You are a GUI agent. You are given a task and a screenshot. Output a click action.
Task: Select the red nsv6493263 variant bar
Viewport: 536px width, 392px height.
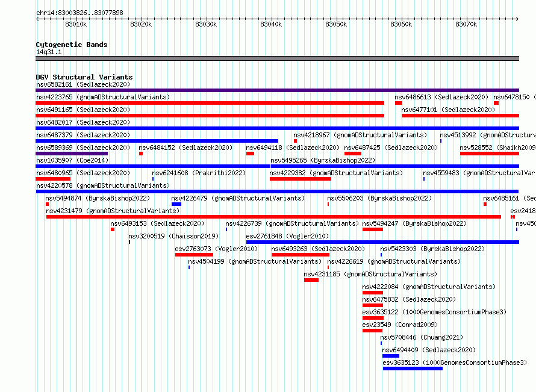coord(301,255)
